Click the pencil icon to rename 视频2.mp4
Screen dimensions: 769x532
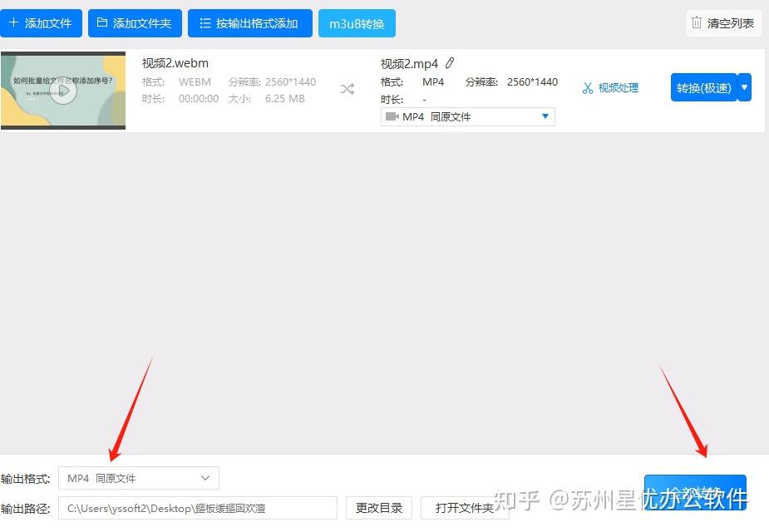(449, 62)
